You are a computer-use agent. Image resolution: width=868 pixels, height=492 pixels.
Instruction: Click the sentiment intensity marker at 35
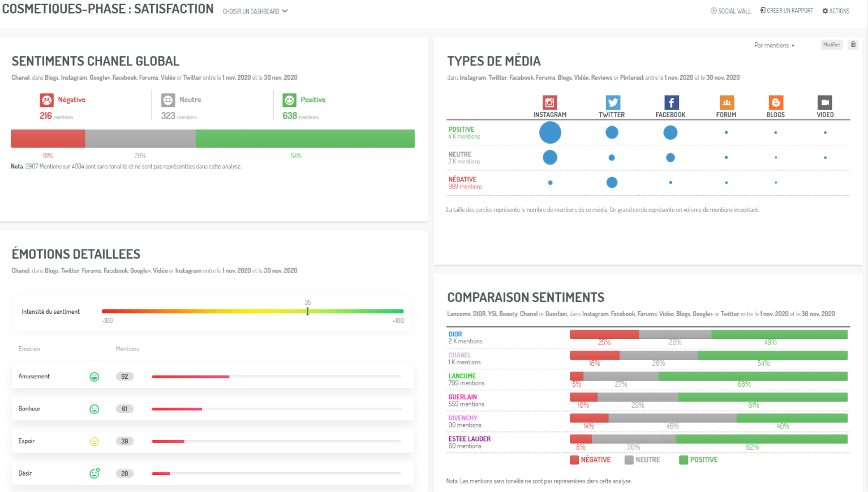click(x=308, y=311)
